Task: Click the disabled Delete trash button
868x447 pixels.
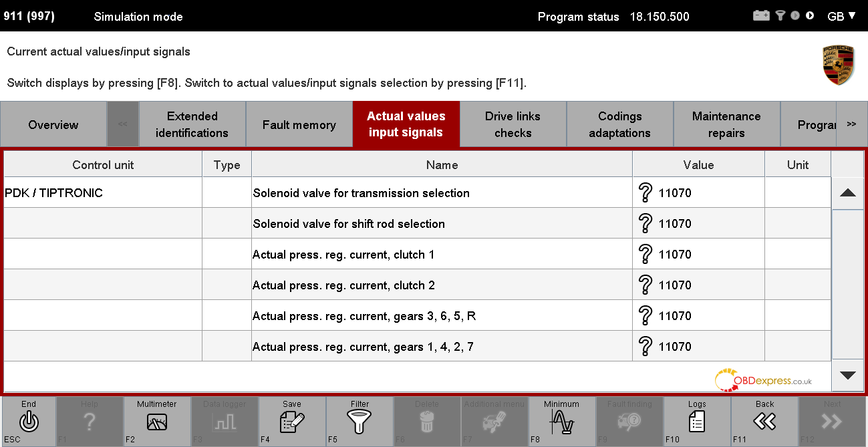Action: pos(427,422)
